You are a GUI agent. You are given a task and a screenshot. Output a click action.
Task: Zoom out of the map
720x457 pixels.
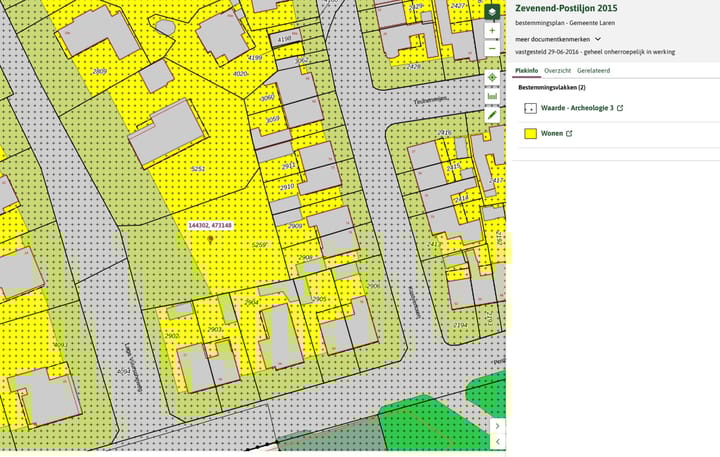point(492,48)
